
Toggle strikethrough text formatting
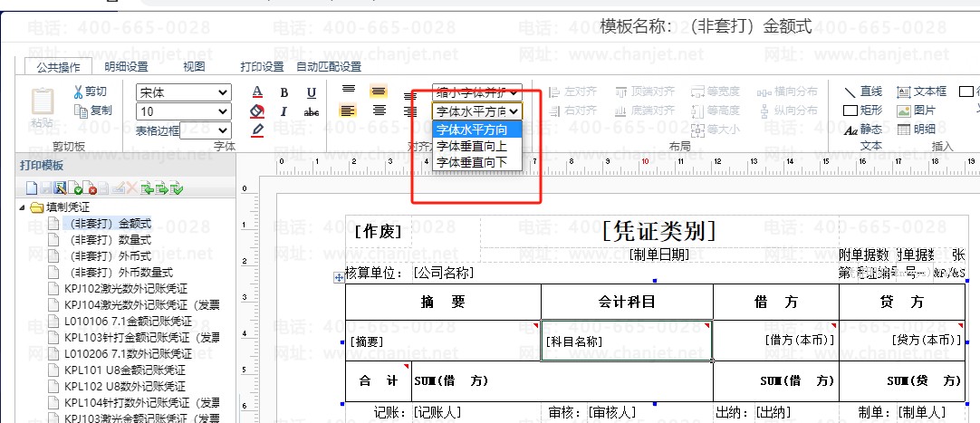click(312, 111)
